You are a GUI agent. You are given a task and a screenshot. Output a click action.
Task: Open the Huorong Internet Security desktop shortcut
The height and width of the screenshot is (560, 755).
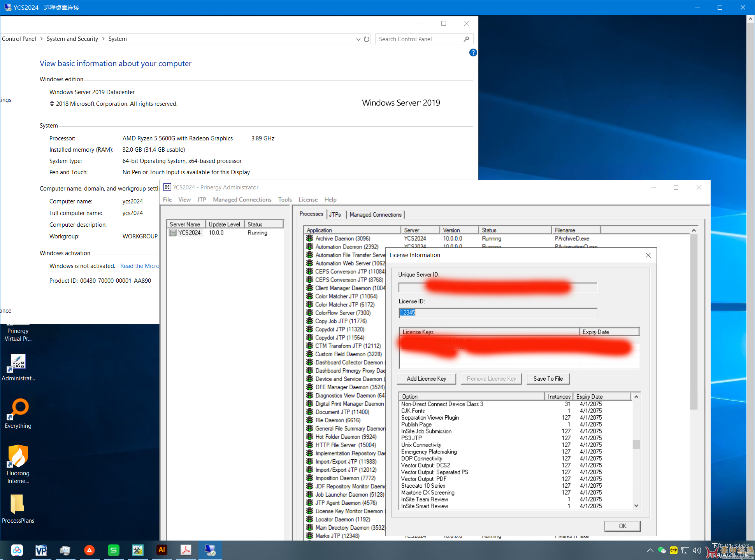pyautogui.click(x=18, y=464)
